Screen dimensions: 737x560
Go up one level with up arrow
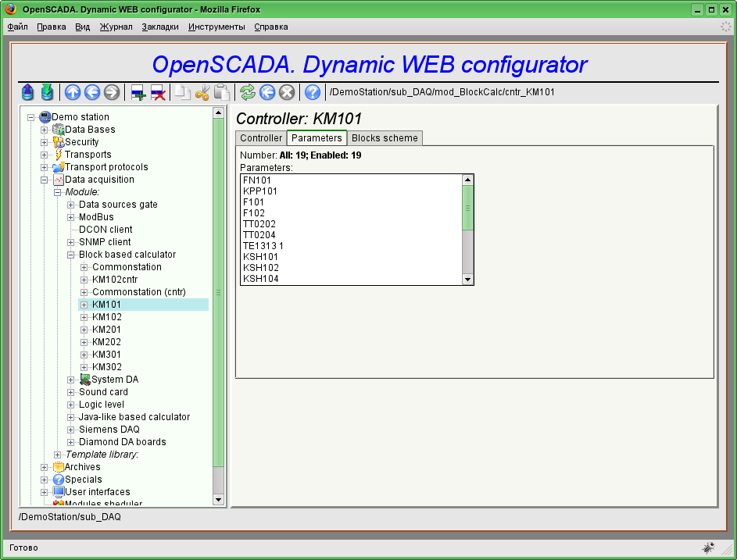click(x=73, y=92)
